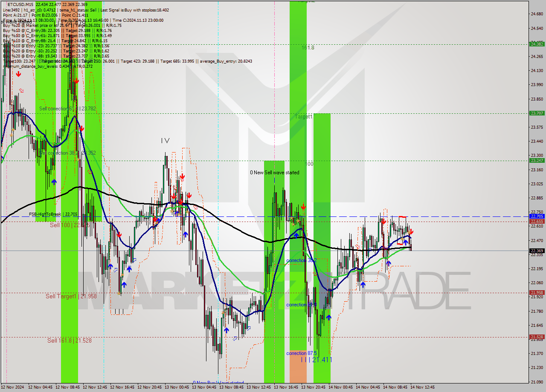Click the 22.060 price axis value
The image size is (546, 392).
[x=537, y=282]
